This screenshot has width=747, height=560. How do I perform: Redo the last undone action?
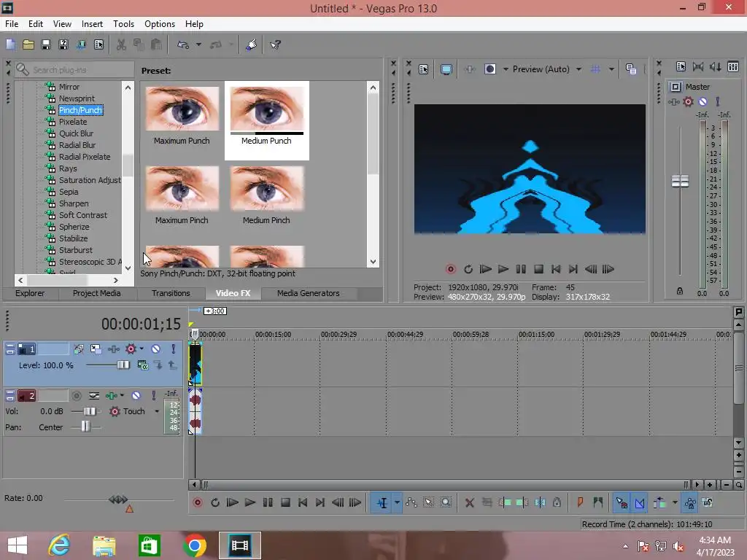[x=216, y=44]
